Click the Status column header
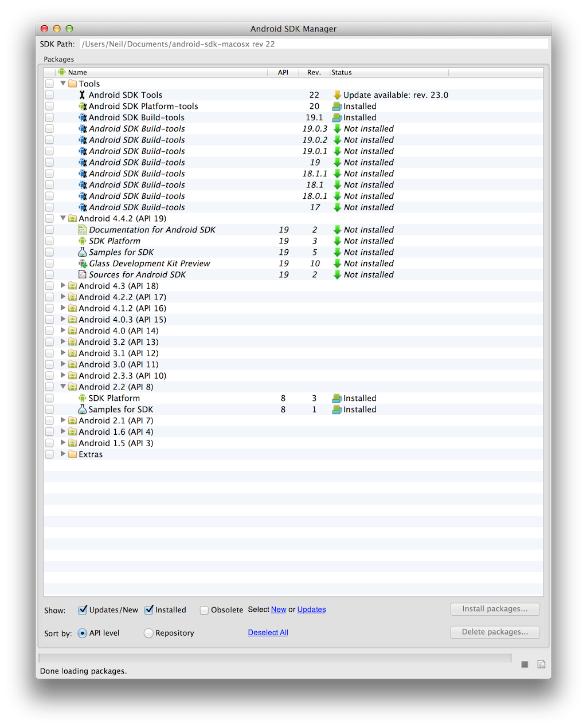The height and width of the screenshot is (728, 587). (389, 73)
